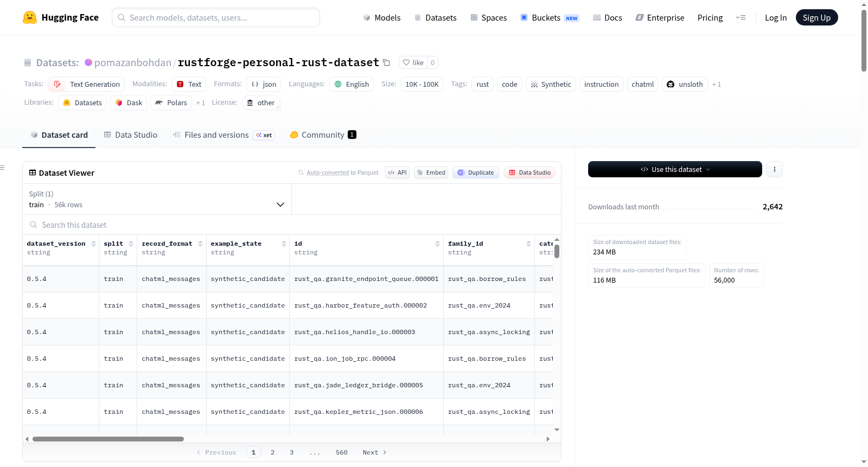Toggle the left sidebar hamburger icon
This screenshot has height=467, width=868.
pos(2,168)
